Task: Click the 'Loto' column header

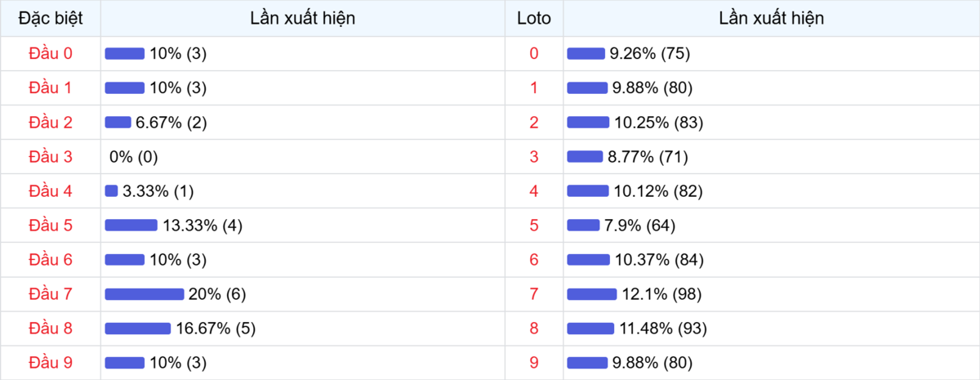Action: [x=534, y=18]
